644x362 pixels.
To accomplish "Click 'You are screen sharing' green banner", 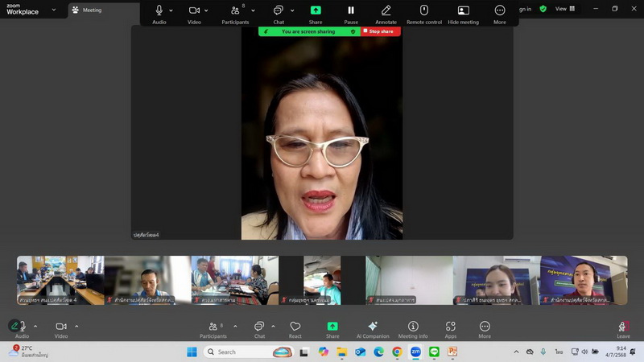I will tap(309, 31).
